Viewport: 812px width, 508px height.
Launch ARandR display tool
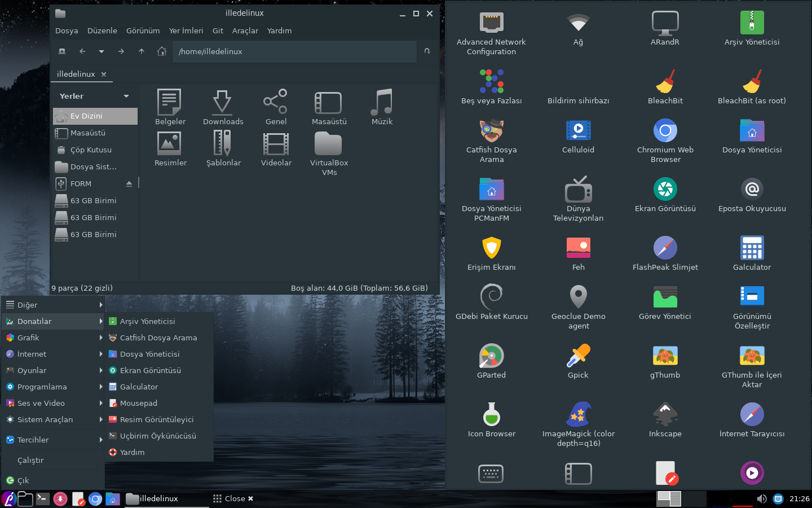click(665, 29)
